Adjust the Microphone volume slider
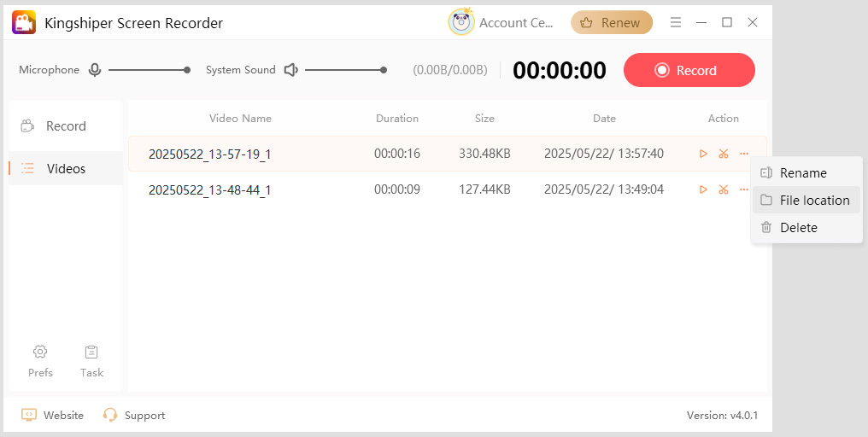This screenshot has height=437, width=868. [150, 70]
